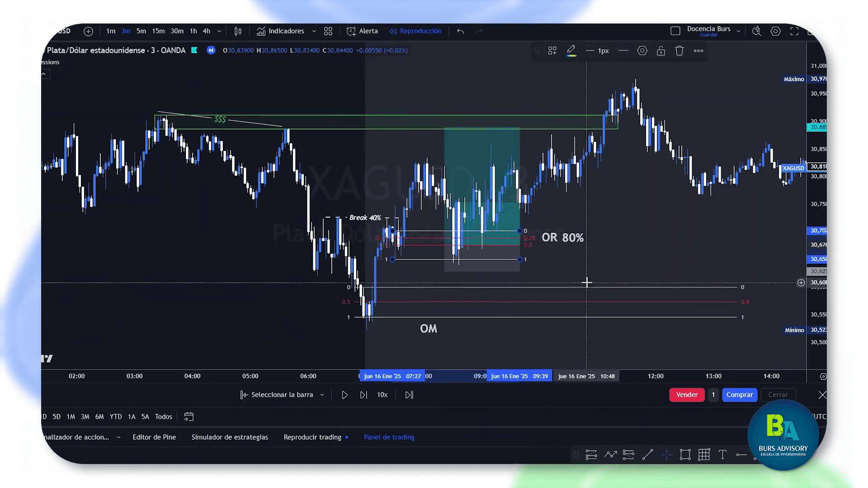This screenshot has width=868, height=488.
Task: Toggle the lock on selected drawing
Action: point(660,51)
